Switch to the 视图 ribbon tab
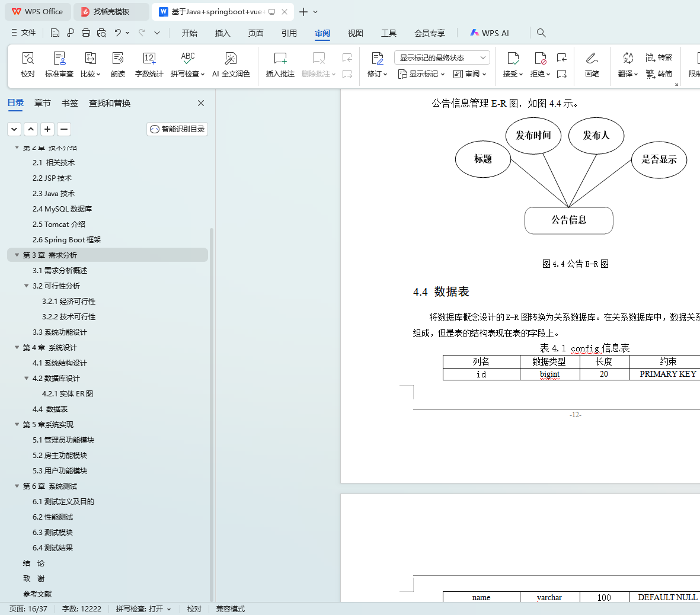700x615 pixels. tap(356, 33)
